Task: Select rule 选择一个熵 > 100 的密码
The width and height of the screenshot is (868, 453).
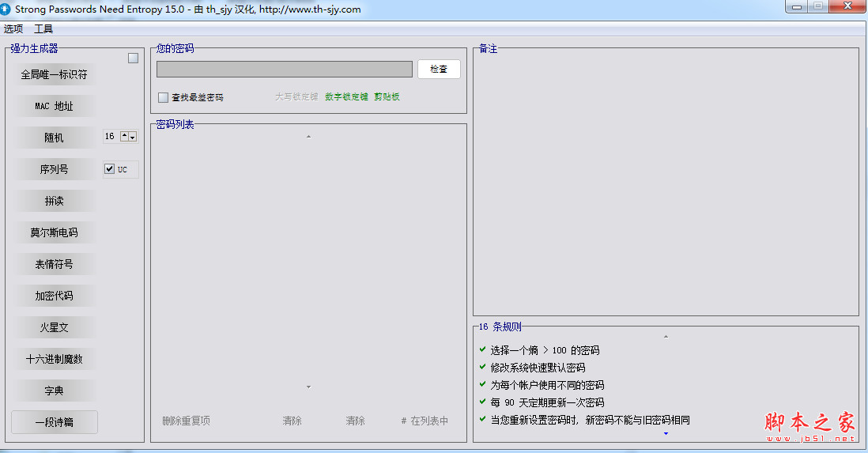Action: click(545, 350)
